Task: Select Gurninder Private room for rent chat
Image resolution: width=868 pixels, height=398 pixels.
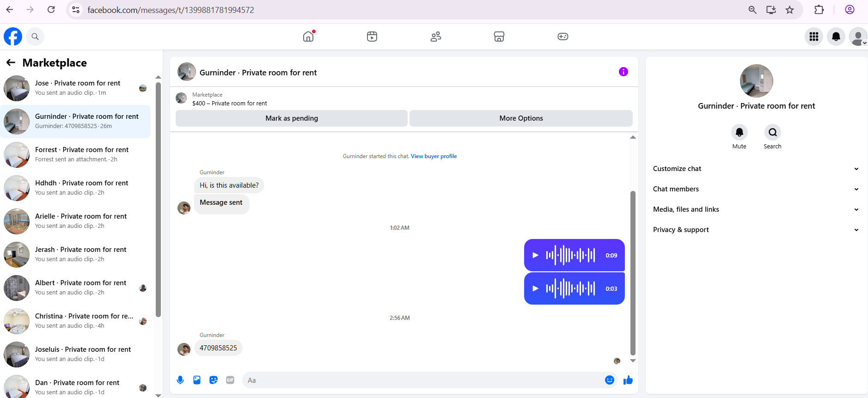Action: [76, 122]
